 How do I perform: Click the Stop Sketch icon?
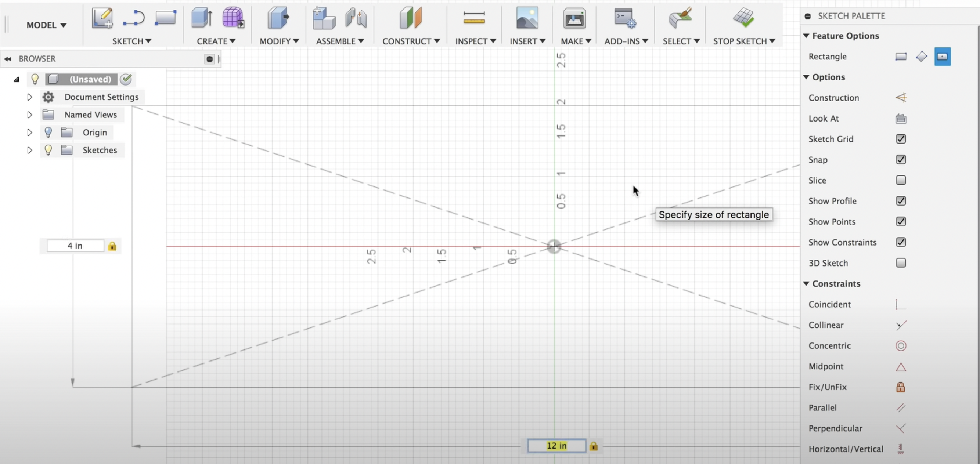point(743,18)
